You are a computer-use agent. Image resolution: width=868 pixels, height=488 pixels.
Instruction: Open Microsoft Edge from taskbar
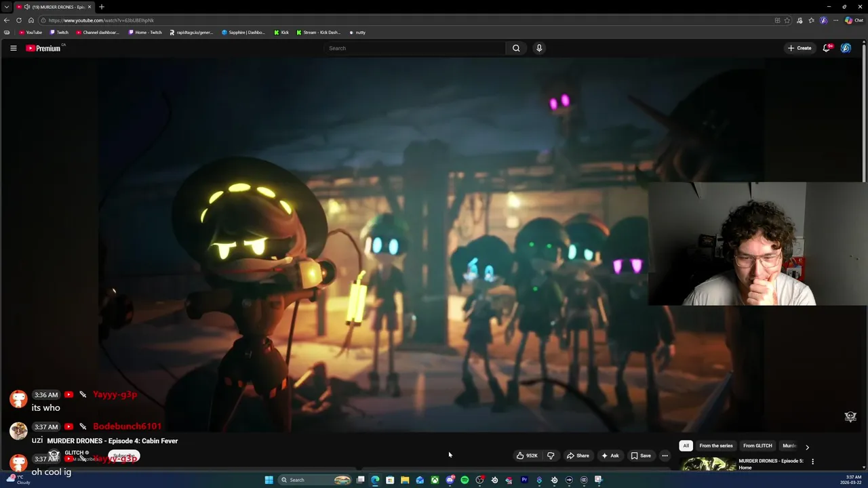375,480
